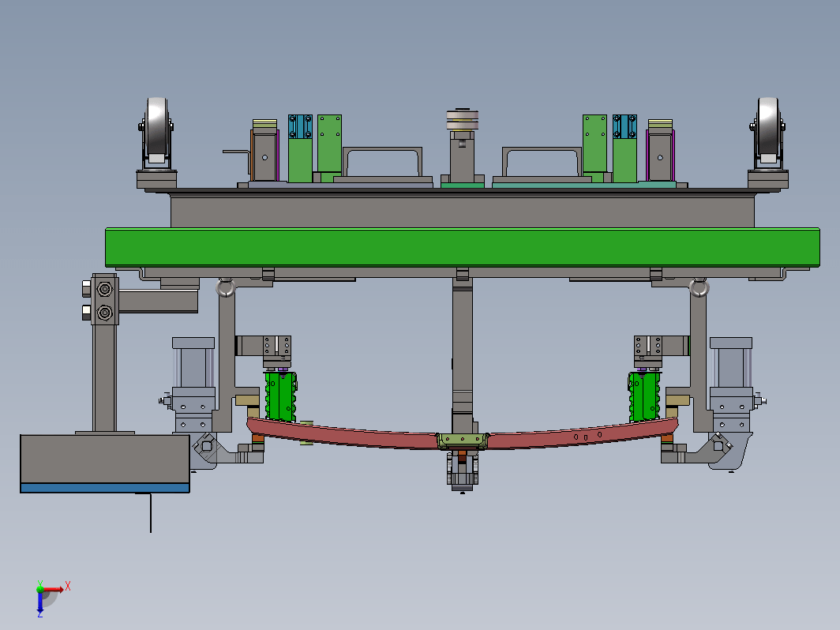
Task: Select the stacked disc bumper at top center
Action: (463, 121)
